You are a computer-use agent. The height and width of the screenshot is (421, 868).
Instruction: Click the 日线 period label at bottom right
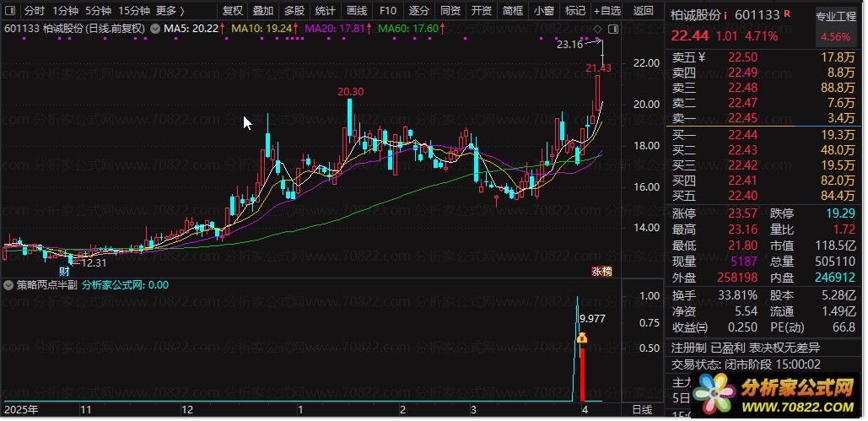click(x=642, y=410)
